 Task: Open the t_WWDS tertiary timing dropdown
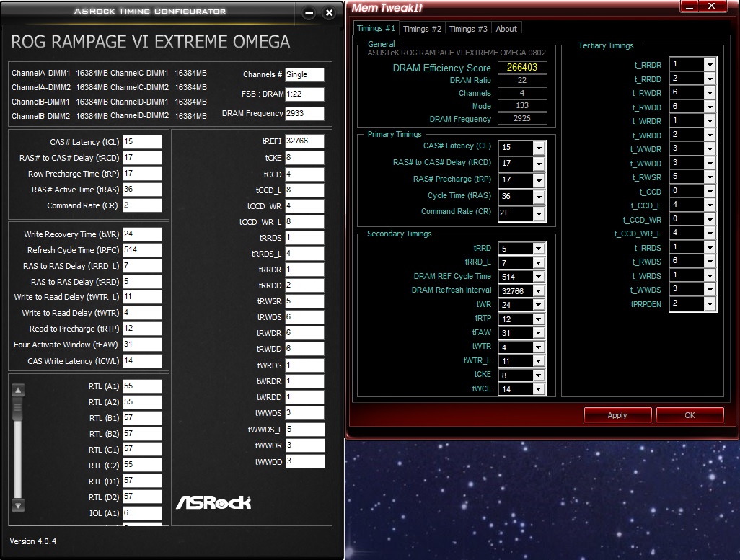pos(710,290)
